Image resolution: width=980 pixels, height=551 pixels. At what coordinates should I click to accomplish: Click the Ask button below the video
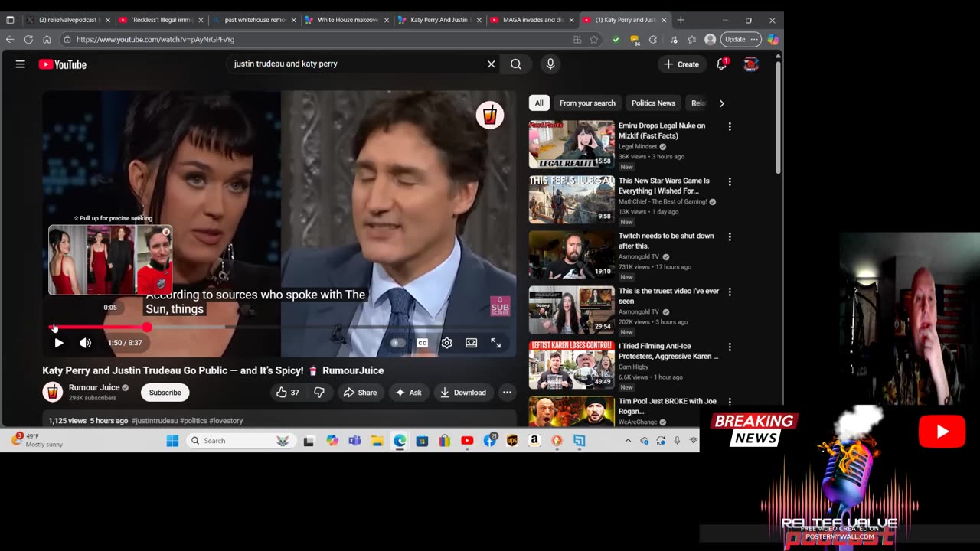tap(409, 393)
